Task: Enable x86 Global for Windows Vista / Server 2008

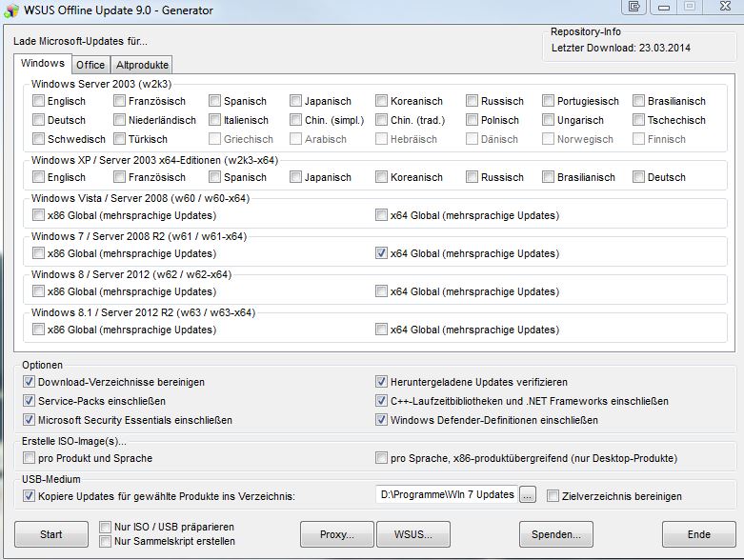Action: (38, 215)
